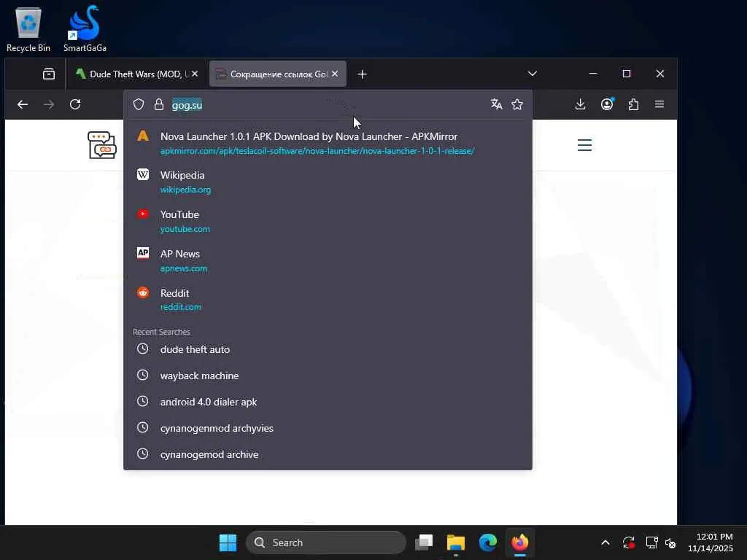Open Task View on the taskbar

tap(424, 542)
